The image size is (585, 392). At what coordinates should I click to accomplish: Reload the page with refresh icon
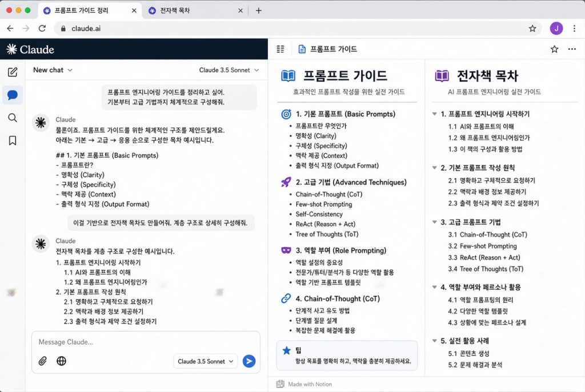point(42,29)
